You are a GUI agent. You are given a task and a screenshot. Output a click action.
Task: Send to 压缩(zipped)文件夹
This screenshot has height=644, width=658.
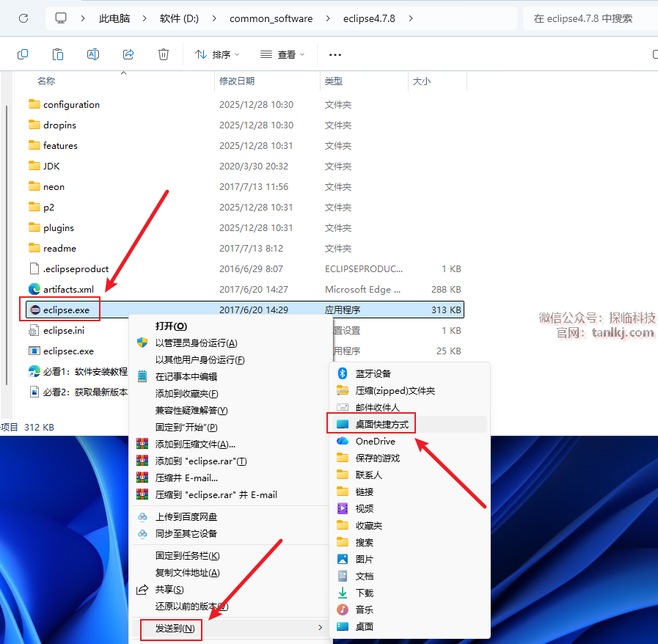point(395,391)
